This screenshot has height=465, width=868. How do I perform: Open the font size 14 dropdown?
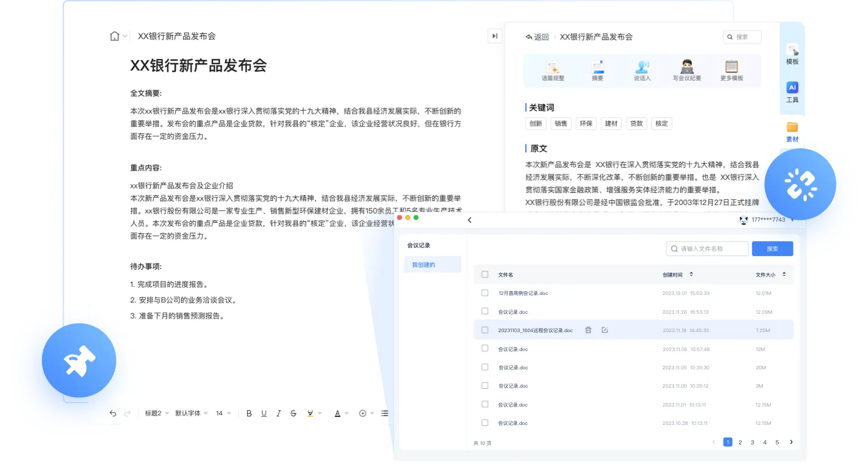224,413
